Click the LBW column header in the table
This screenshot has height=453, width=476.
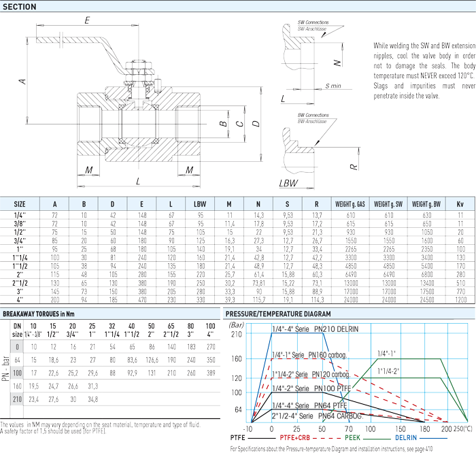coord(200,203)
